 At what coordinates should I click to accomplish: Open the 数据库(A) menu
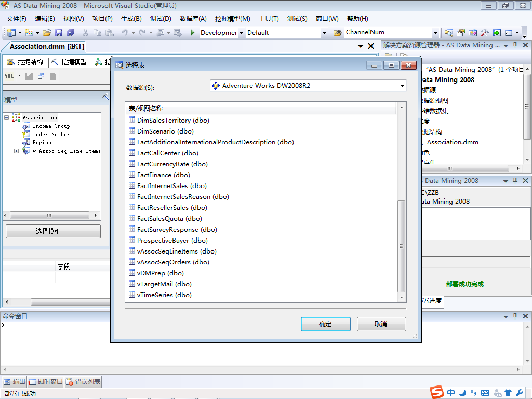pyautogui.click(x=193, y=19)
